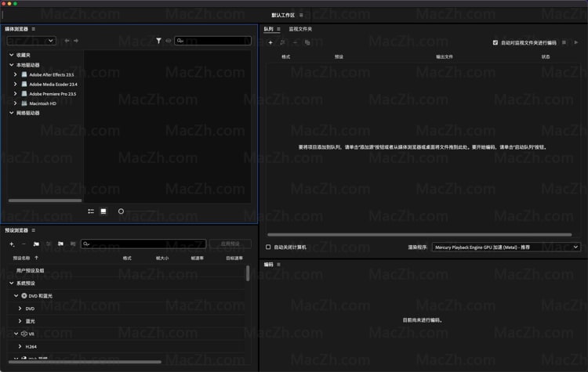Image resolution: width=588 pixels, height=372 pixels.
Task: Switch to the 队列 tab
Action: [268, 29]
